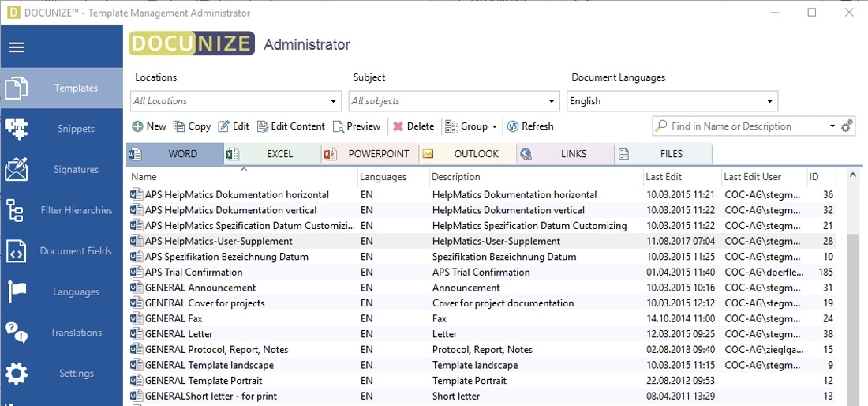Expand the All subjects dropdown

[x=552, y=102]
